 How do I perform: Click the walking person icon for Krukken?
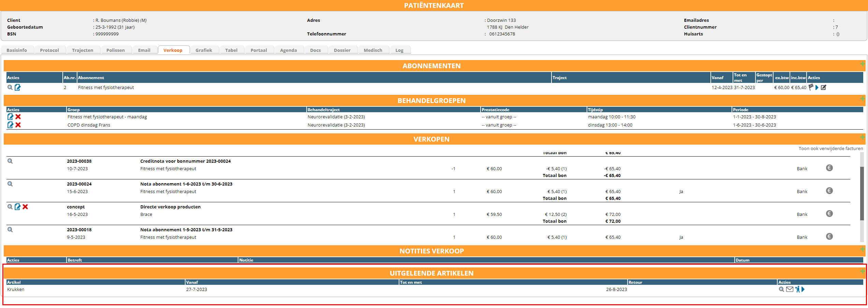point(797,289)
